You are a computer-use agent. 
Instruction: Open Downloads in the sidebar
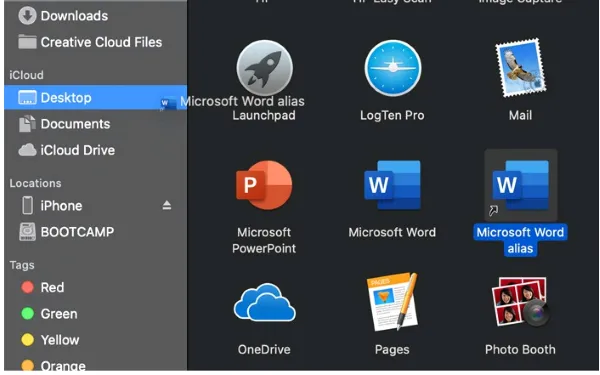(74, 16)
